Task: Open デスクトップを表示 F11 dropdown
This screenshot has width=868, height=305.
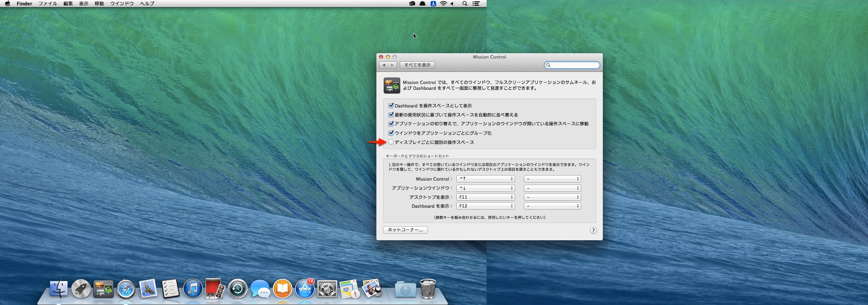Action: click(x=486, y=197)
